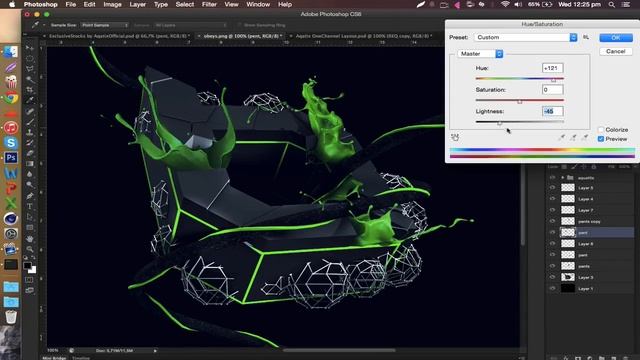640x360 pixels.
Task: Click the add-to-sample eyedropper in Hue/Saturation
Action: [x=573, y=138]
